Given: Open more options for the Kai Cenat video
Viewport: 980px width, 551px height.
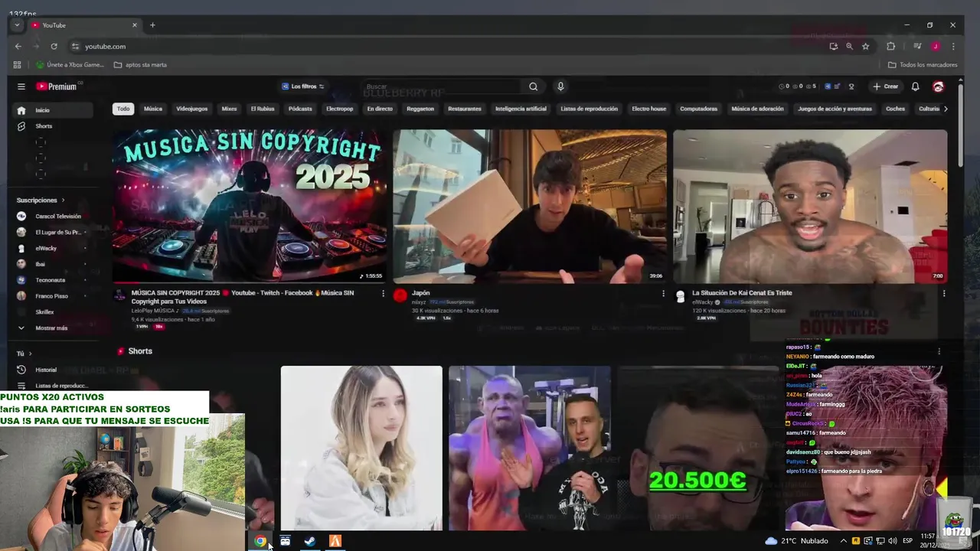Looking at the screenshot, I should [944, 293].
